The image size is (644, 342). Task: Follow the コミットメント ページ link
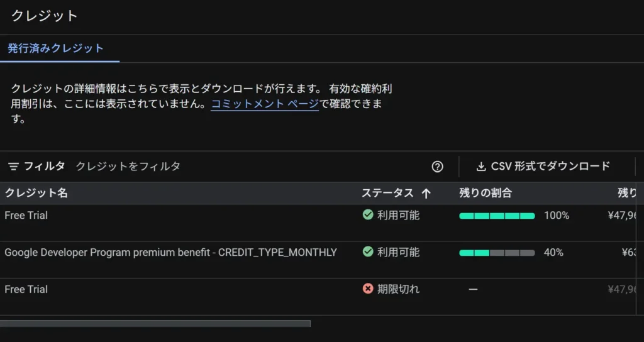coord(265,104)
